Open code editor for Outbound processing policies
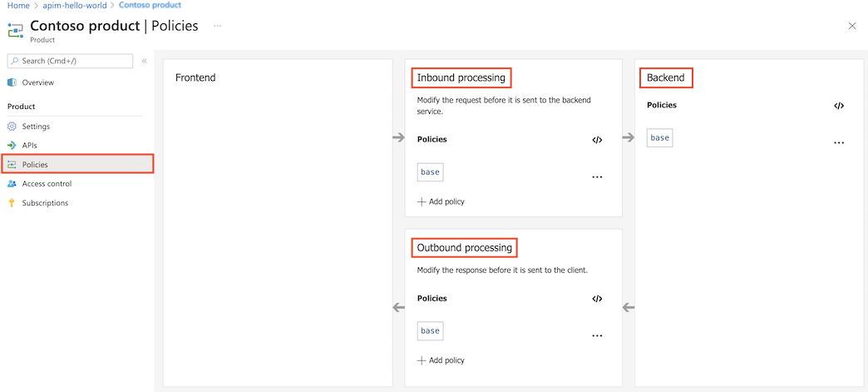 pos(597,299)
